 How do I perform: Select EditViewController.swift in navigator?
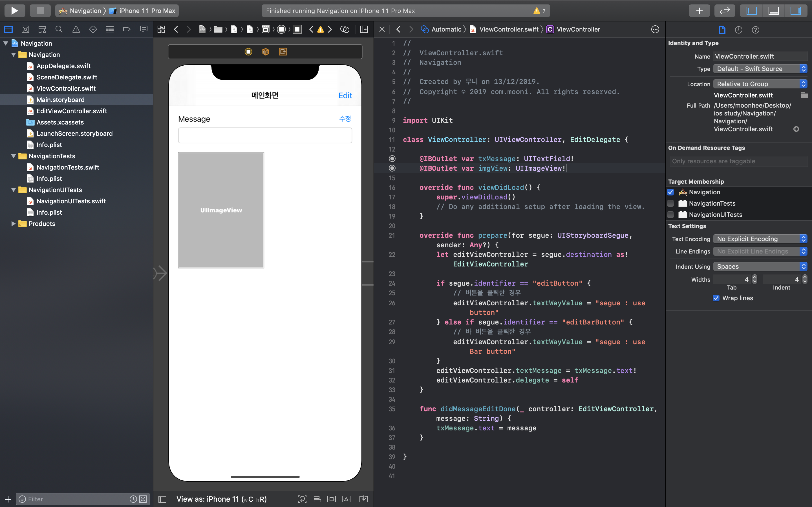point(71,111)
